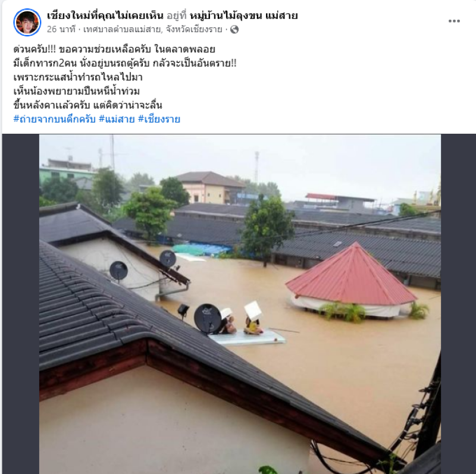The image size is (476, 474).
Task: Click the pink building in photo background
Action: click(x=209, y=187)
